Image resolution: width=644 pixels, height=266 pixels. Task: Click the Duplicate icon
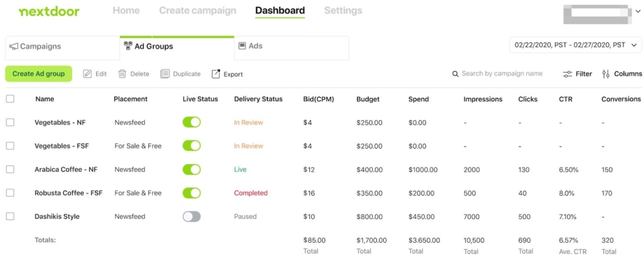165,74
